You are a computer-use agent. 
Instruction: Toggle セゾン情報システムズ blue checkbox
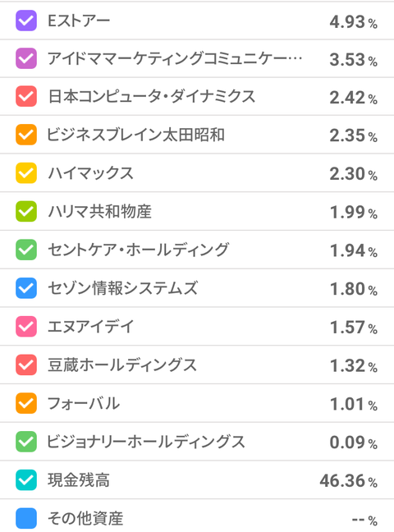coord(26,288)
